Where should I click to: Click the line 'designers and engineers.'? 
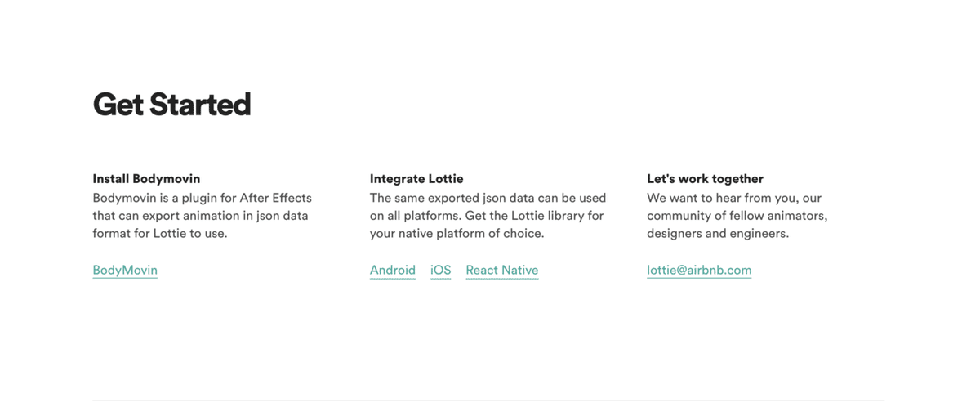pyautogui.click(x=718, y=233)
